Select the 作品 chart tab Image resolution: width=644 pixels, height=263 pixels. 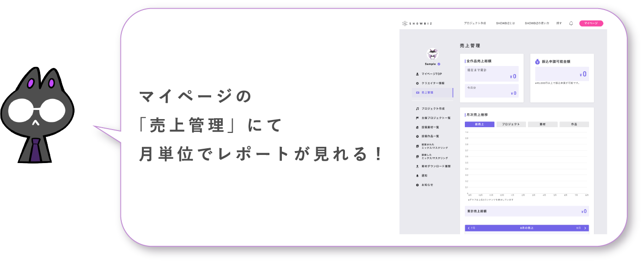click(x=574, y=124)
